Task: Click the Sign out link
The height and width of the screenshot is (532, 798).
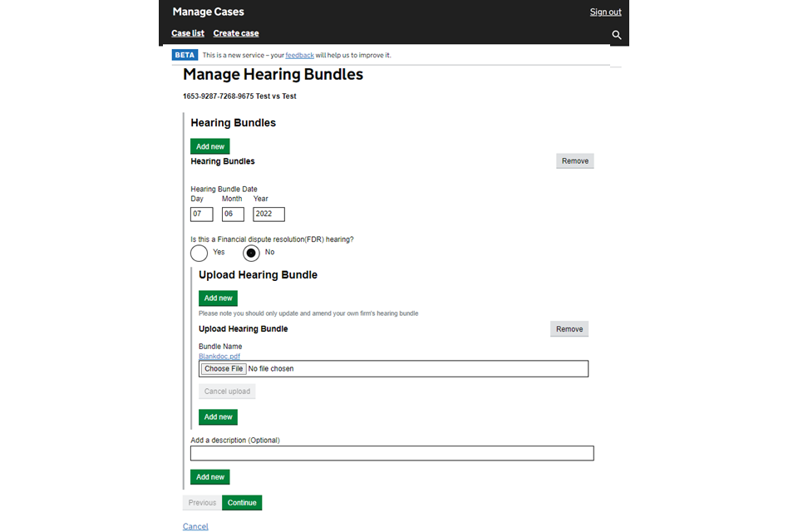Action: click(605, 12)
